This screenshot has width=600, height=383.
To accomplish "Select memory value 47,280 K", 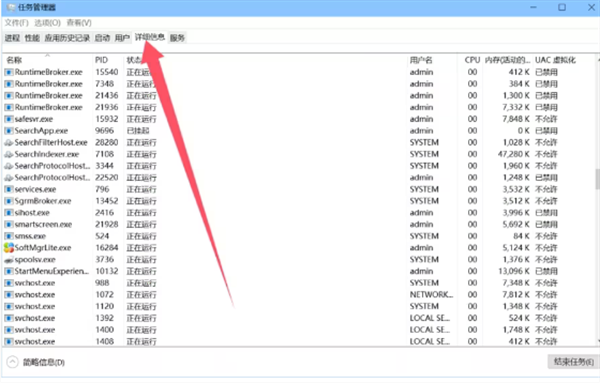I will 514,154.
